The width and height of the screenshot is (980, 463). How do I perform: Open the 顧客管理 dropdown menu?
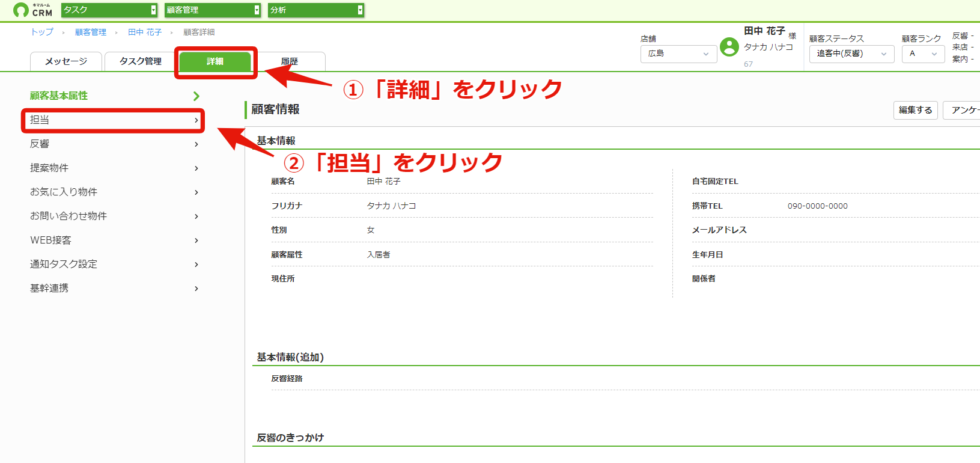(213, 10)
